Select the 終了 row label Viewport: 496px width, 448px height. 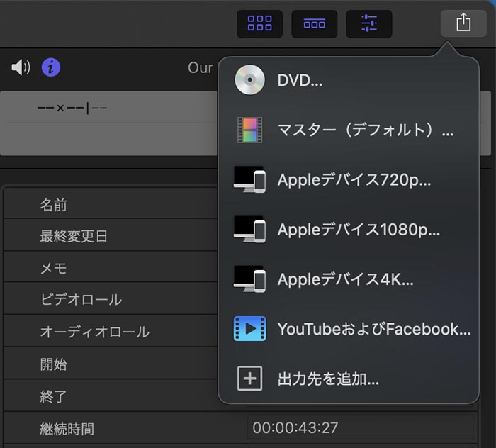(53, 396)
